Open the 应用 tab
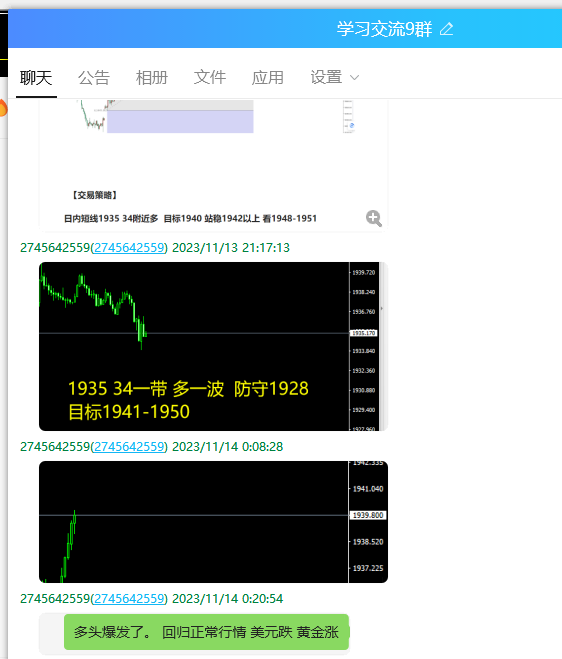The height and width of the screenshot is (659, 562). (268, 78)
